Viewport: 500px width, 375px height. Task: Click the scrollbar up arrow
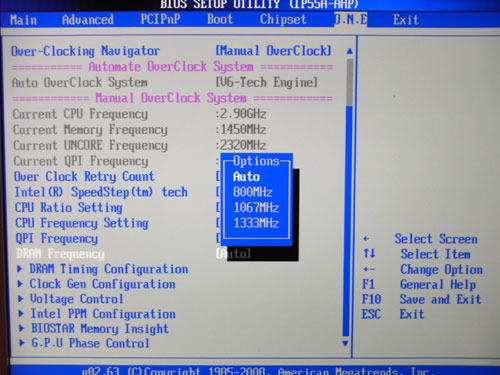(x=349, y=51)
